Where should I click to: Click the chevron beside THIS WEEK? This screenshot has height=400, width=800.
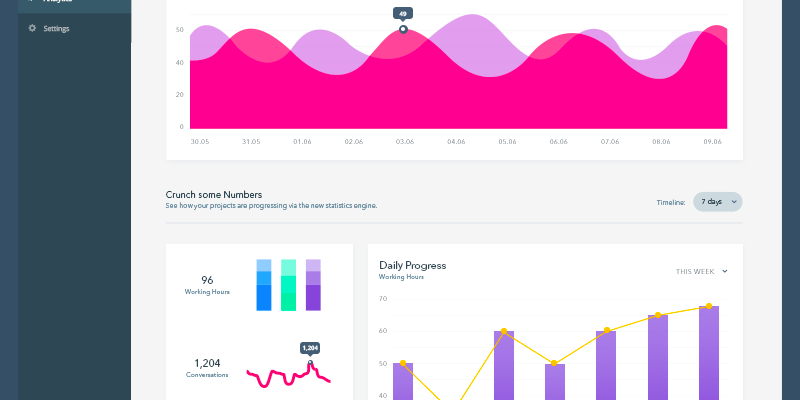(724, 271)
